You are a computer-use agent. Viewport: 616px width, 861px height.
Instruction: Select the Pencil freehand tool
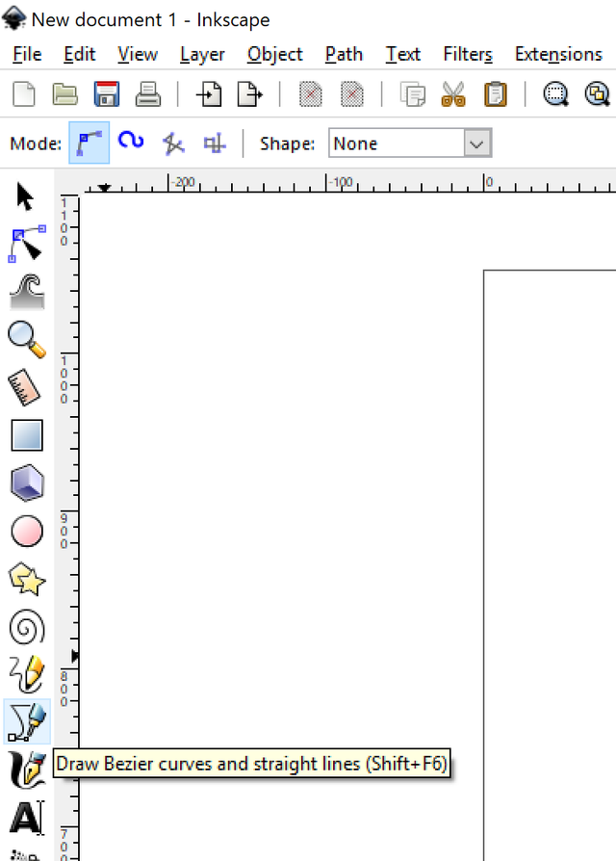(27, 674)
